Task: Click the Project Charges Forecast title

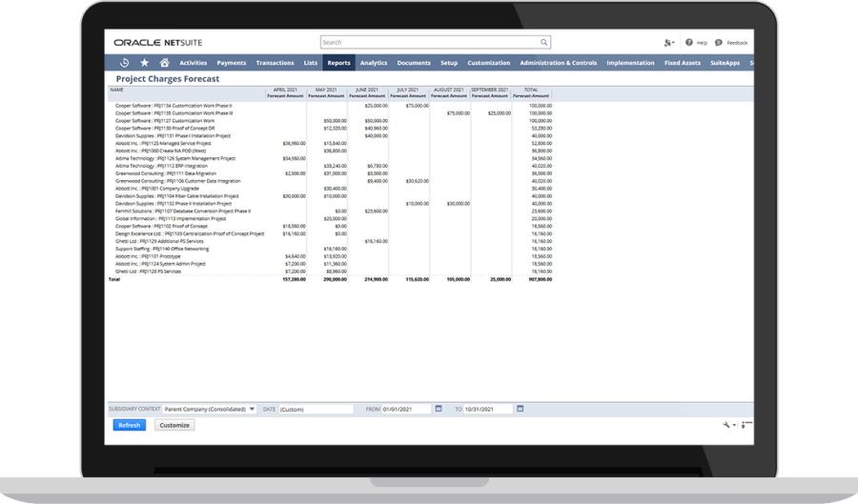Action: [x=168, y=79]
